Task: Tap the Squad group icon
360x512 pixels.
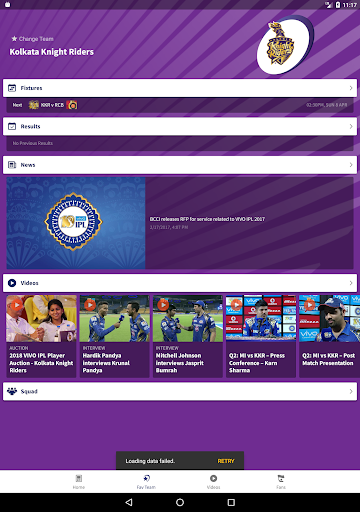Action: coord(12,391)
